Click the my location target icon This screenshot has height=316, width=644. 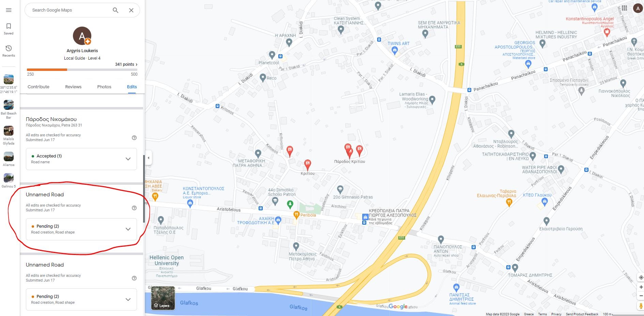pyautogui.click(x=641, y=277)
